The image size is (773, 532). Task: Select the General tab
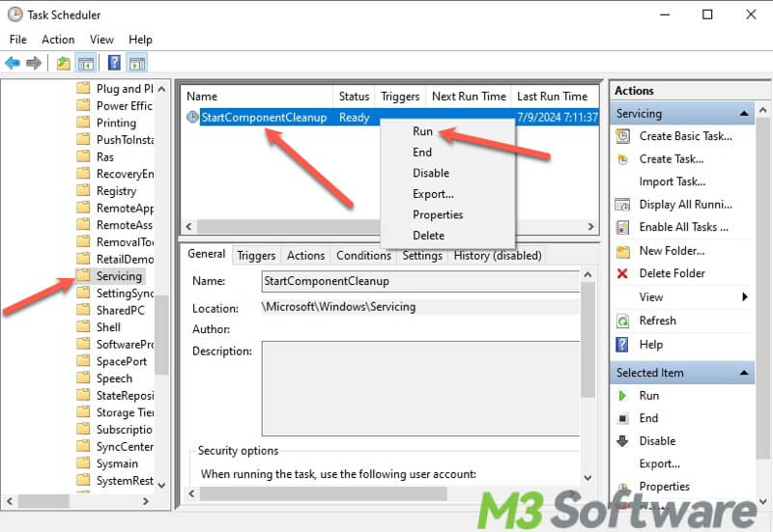pos(206,254)
